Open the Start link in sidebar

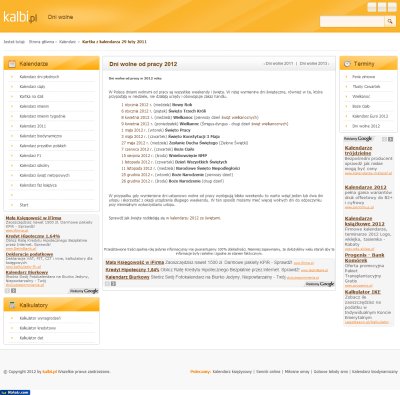(x=24, y=205)
